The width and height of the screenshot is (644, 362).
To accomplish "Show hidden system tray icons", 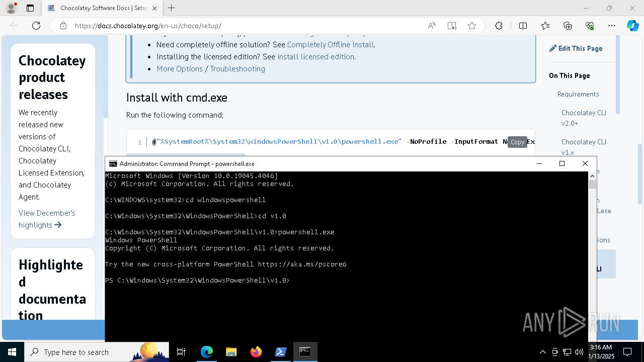I will point(542,352).
